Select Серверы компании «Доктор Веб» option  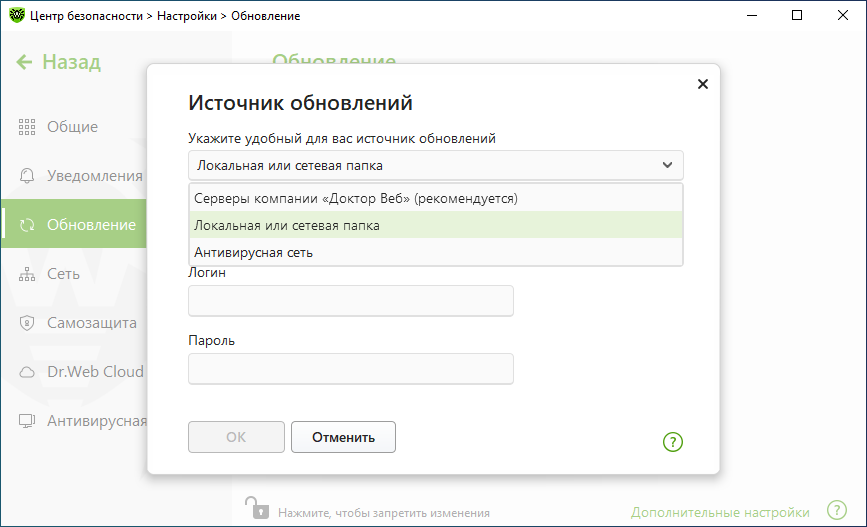coord(436,198)
